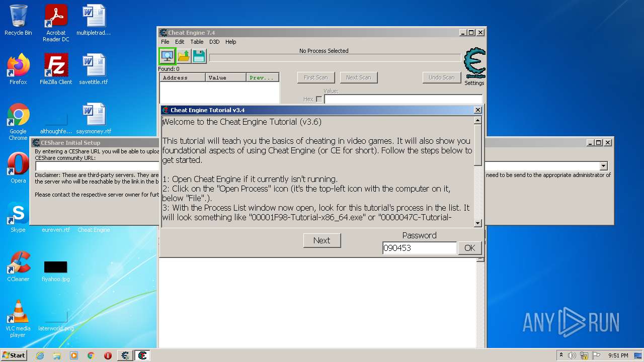
Task: Click tutorial scrollbar up arrow
Action: (478, 120)
